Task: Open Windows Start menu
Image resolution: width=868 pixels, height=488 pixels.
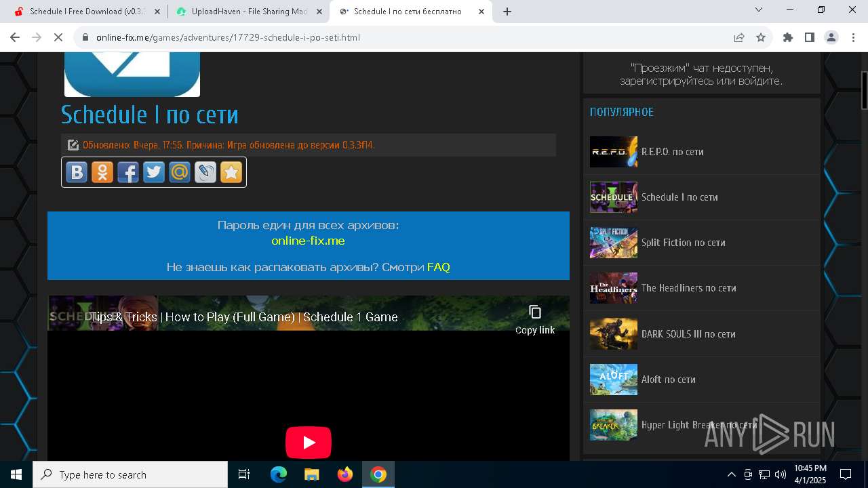Action: (x=16, y=474)
